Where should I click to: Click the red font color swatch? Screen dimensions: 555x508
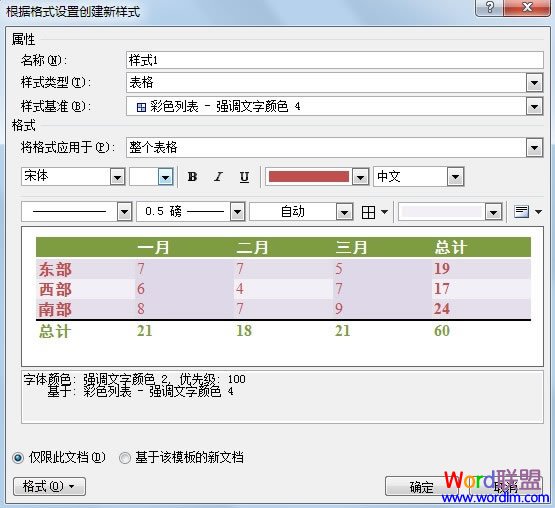309,177
